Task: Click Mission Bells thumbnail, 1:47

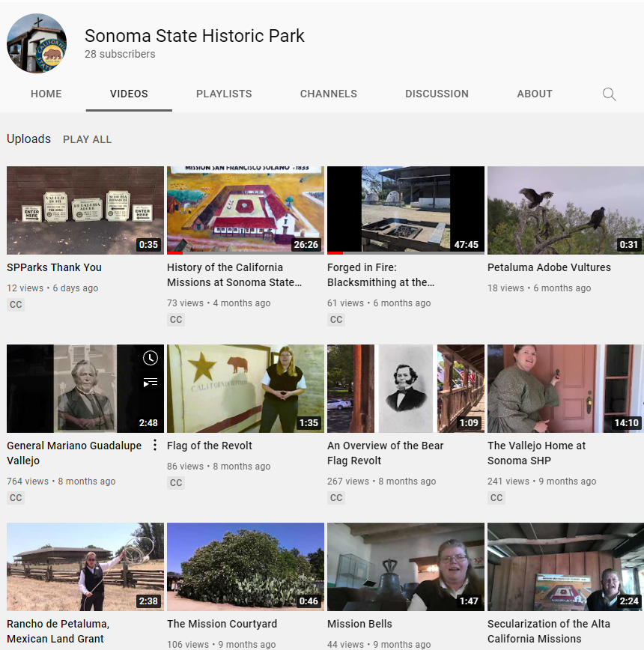Action: click(x=406, y=567)
